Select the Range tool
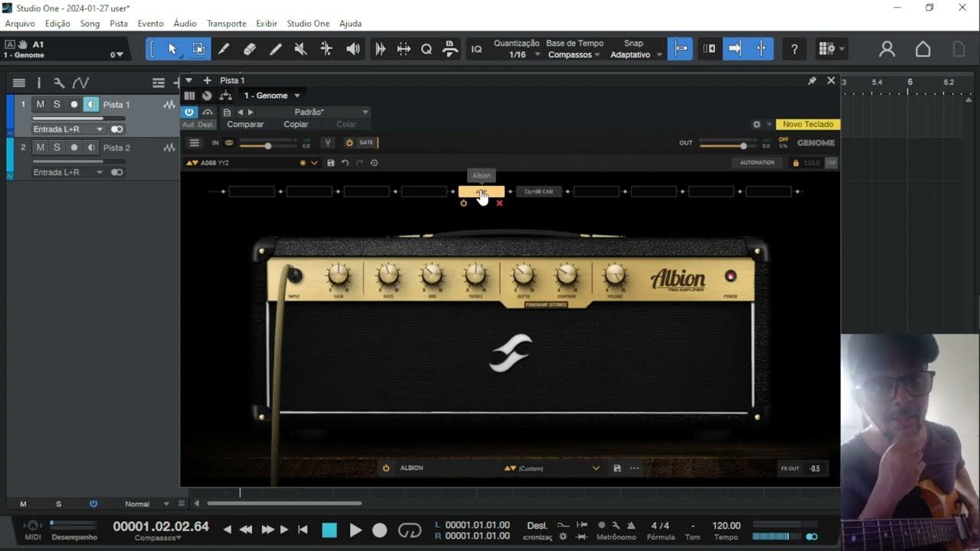 point(198,49)
